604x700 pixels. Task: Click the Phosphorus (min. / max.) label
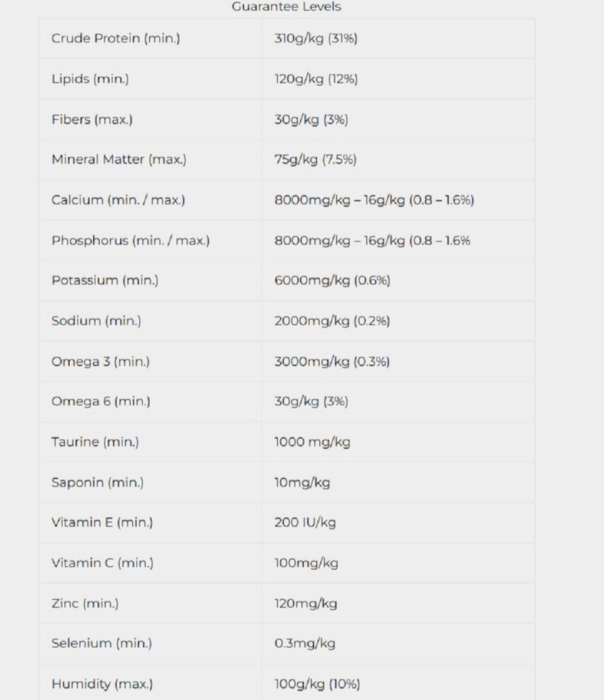[131, 241]
